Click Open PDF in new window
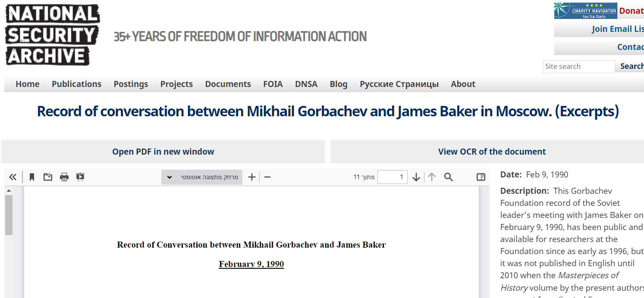 (x=163, y=152)
